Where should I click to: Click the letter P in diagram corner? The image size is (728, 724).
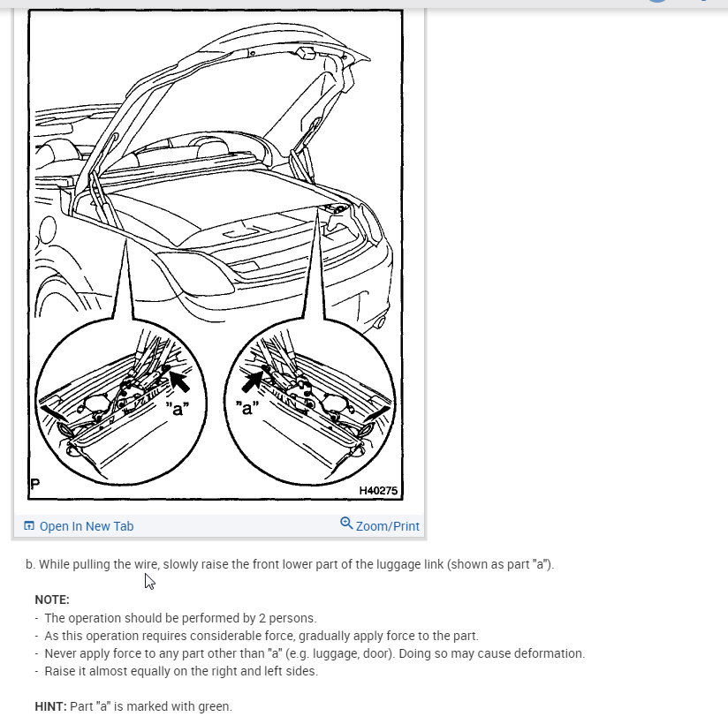pyautogui.click(x=34, y=484)
